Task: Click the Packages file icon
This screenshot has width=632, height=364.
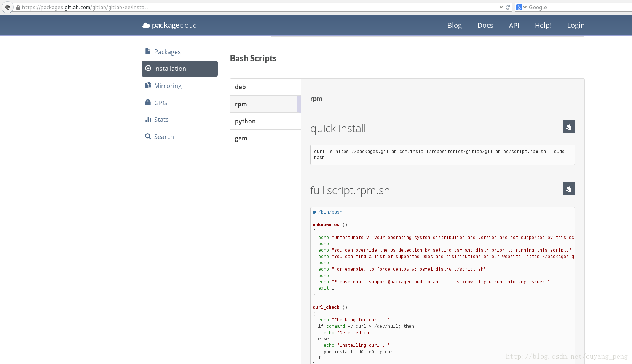Action: tap(148, 51)
